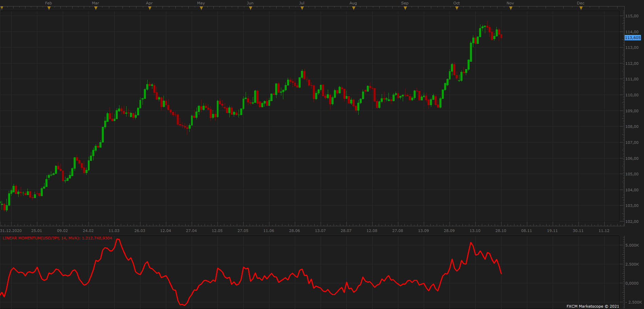Click the Sep month marker triangle
This screenshot has width=644, height=309.
pyautogui.click(x=405, y=8)
